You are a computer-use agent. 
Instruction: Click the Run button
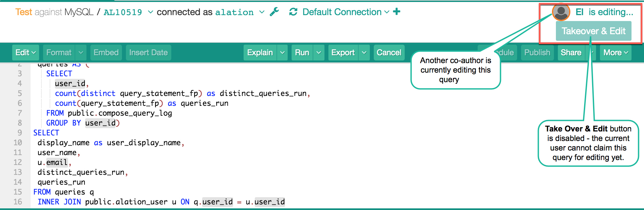click(302, 53)
